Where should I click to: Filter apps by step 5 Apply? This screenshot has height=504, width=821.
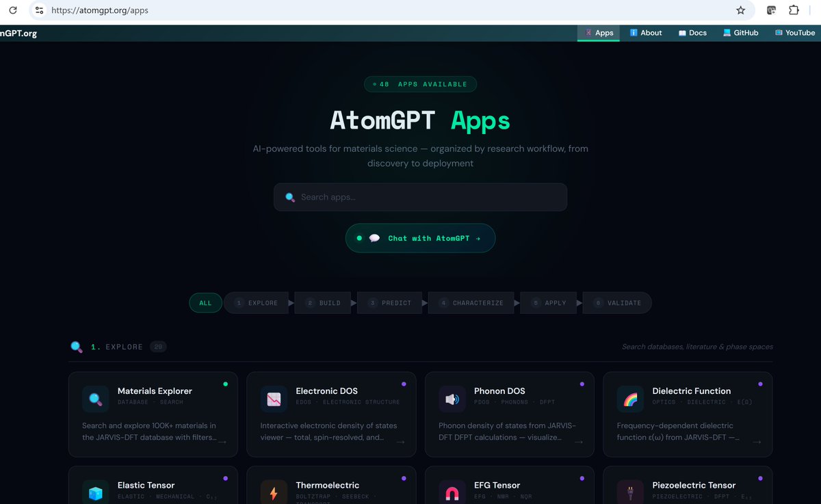(549, 303)
